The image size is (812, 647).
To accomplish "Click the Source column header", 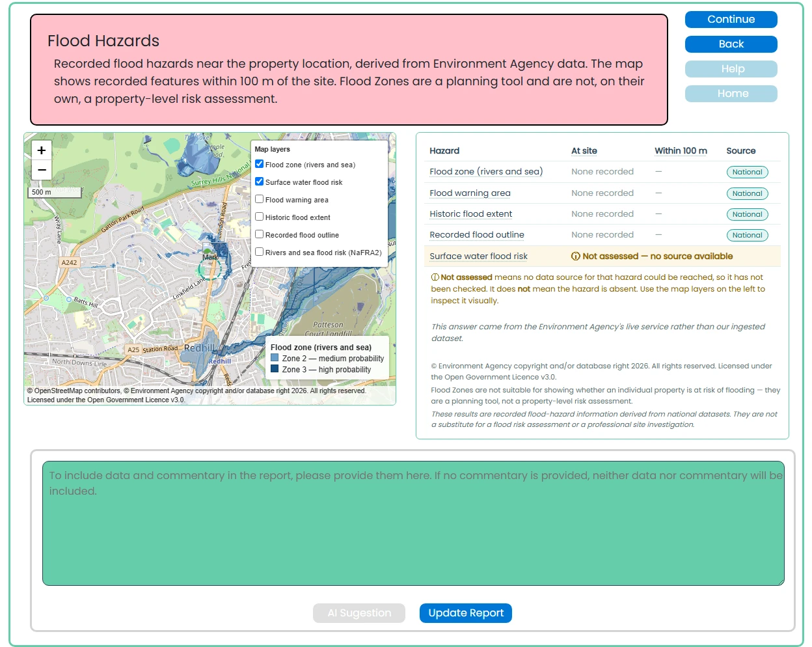I will [741, 151].
